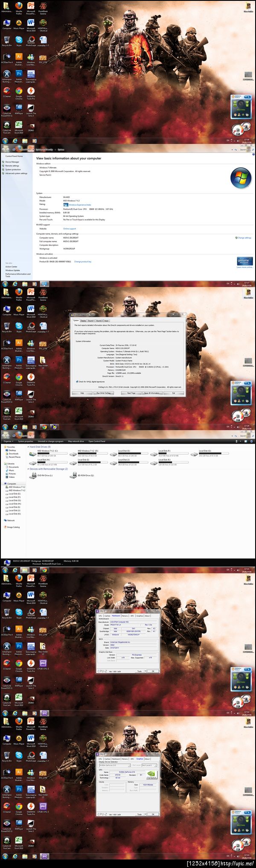
Task: Click Remote settings shield icon in System window
Action: [x=3, y=166]
